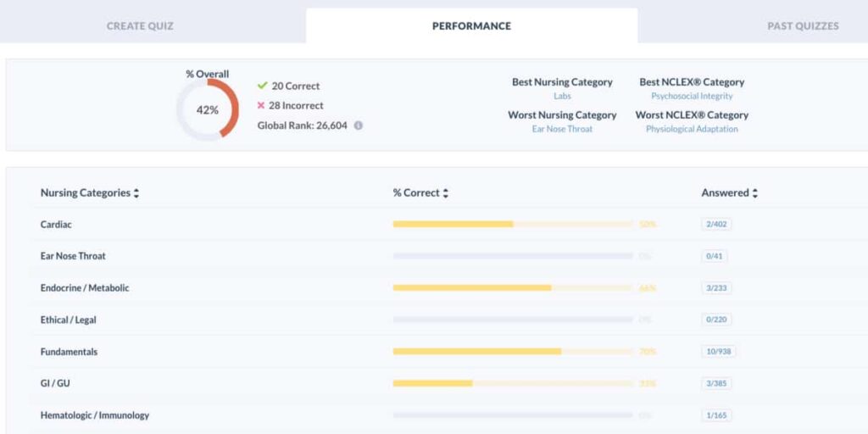The height and width of the screenshot is (434, 868).
Task: Click the Cardiac progress bar
Action: [512, 224]
